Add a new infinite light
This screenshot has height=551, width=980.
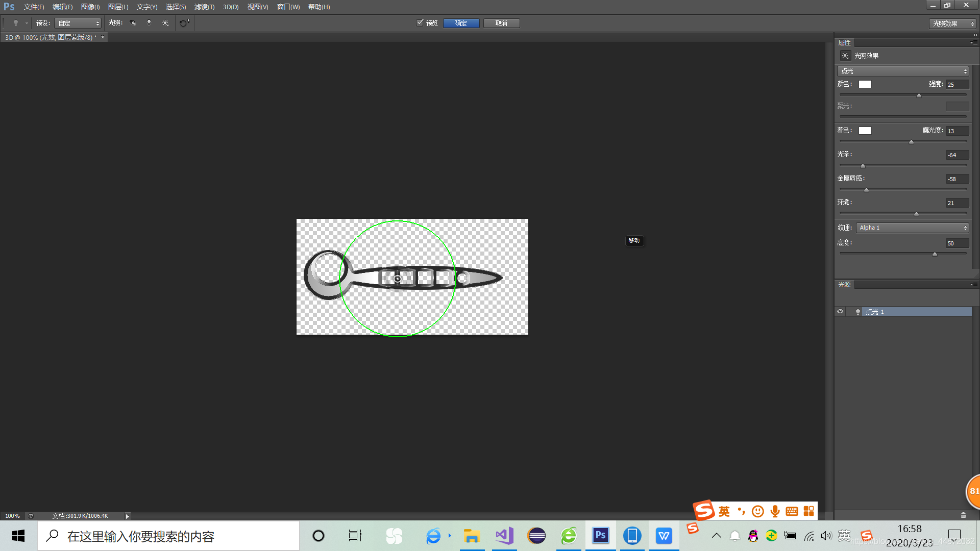[x=165, y=23]
